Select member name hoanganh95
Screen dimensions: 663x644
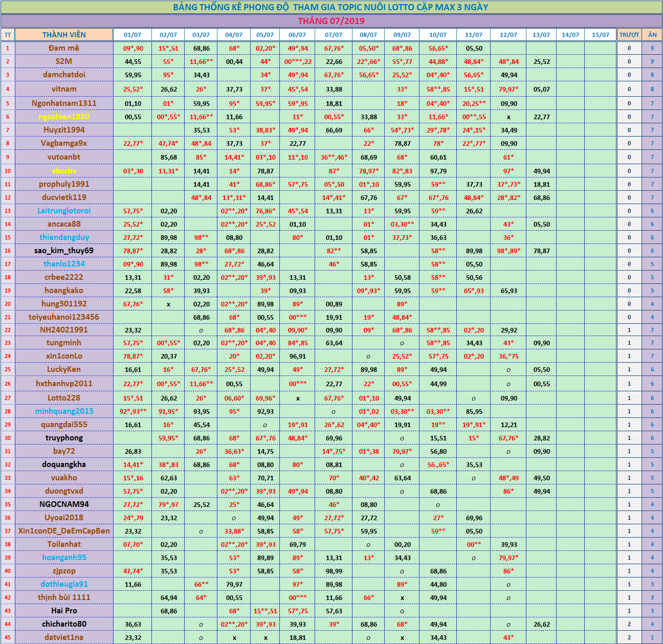pyautogui.click(x=64, y=558)
